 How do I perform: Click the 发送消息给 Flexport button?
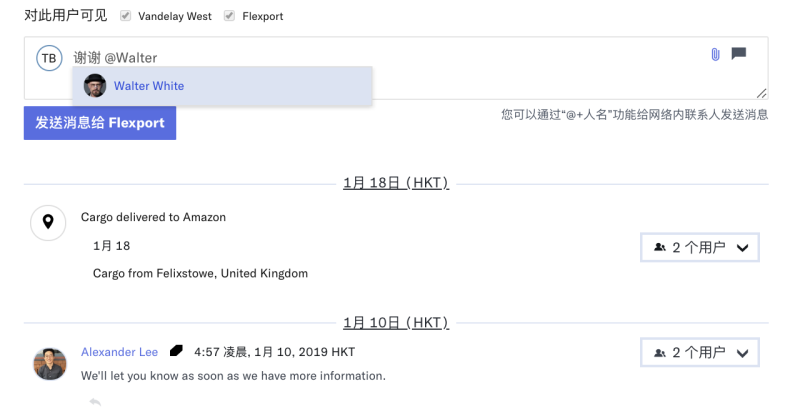100,123
